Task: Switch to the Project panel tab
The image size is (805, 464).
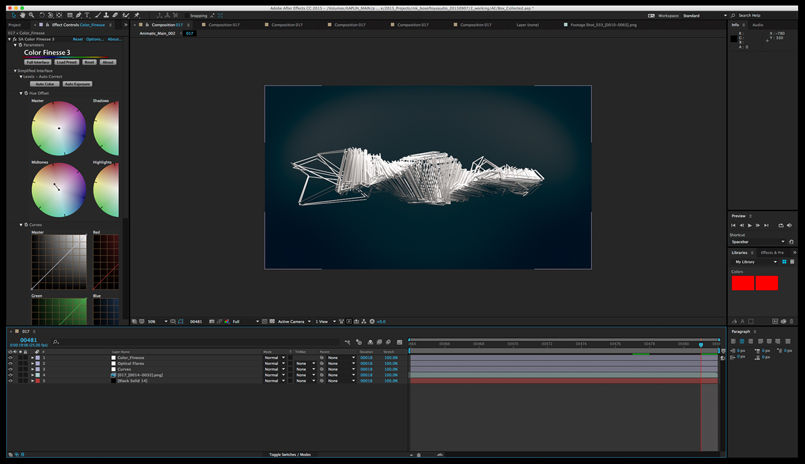Action: point(14,25)
